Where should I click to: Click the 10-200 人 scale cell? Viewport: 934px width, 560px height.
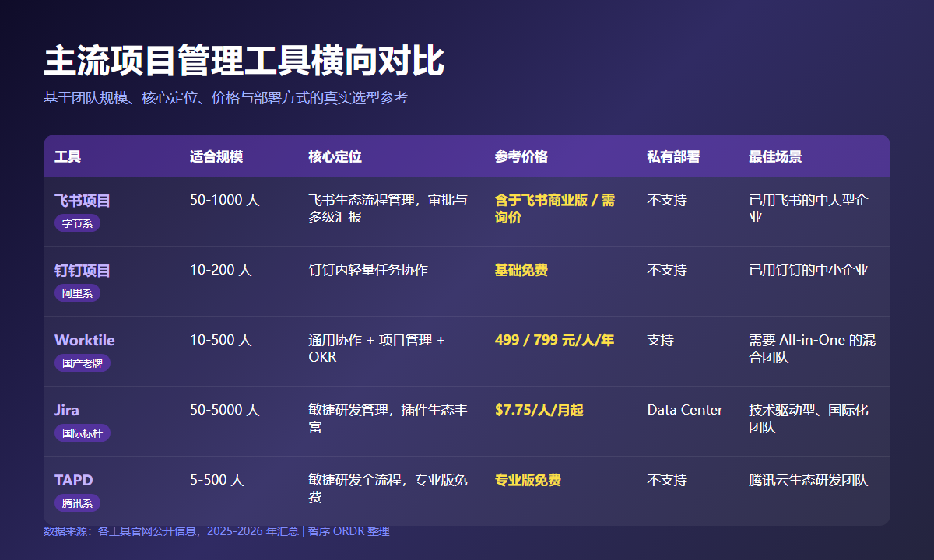pyautogui.click(x=220, y=270)
